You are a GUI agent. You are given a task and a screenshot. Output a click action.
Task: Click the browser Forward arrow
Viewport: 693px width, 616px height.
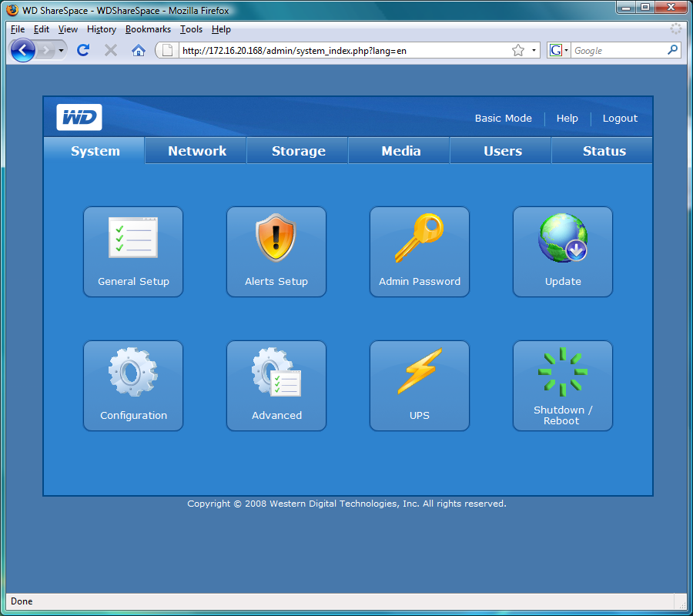tap(45, 50)
